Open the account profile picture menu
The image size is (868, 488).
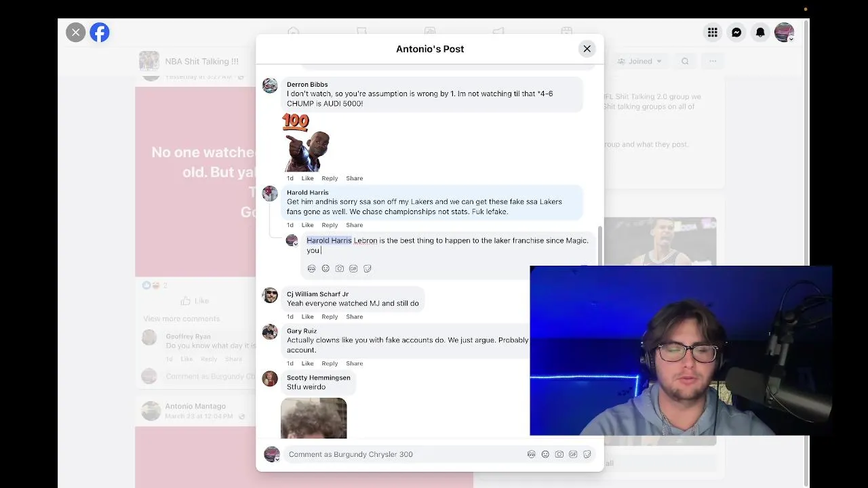(784, 33)
